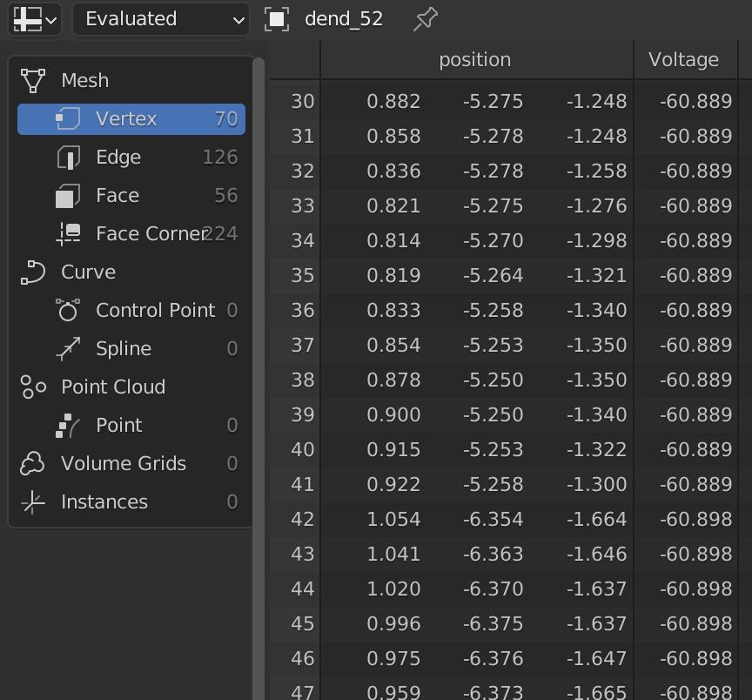The image size is (752, 700).
Task: Click the position value 1.054
Action: coord(393,520)
